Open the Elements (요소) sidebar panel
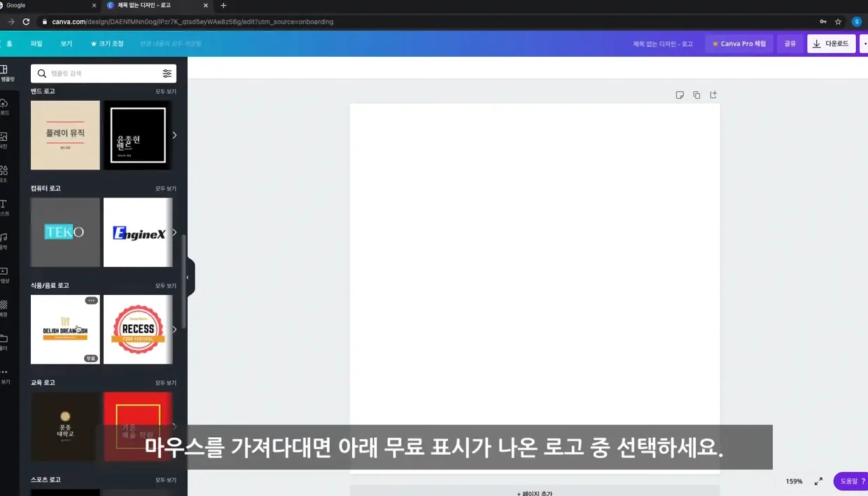868x496 pixels. click(3, 174)
